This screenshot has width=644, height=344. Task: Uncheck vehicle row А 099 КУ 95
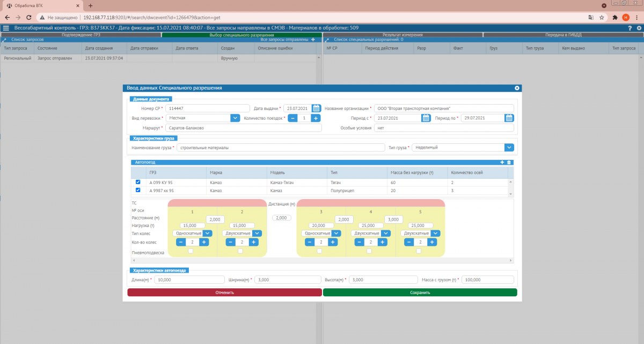tap(138, 182)
